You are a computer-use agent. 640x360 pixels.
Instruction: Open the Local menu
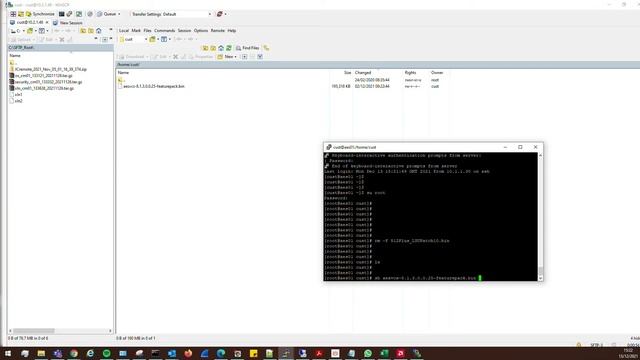click(x=124, y=31)
